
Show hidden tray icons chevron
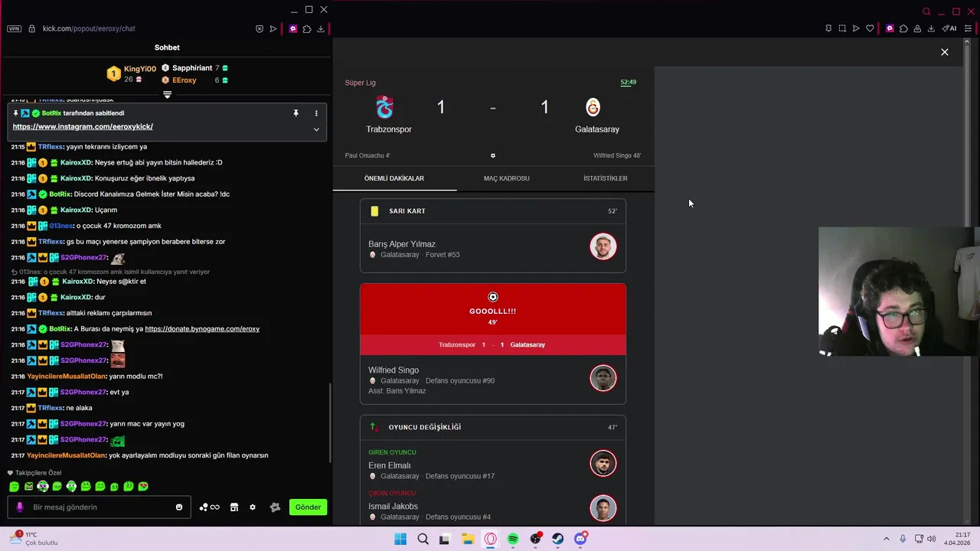[x=887, y=539]
